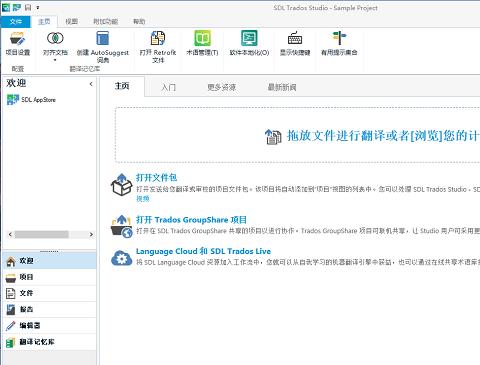Select the 翻译记忆库 translation memories view
Screen dimensions: 480x365
click(49, 342)
